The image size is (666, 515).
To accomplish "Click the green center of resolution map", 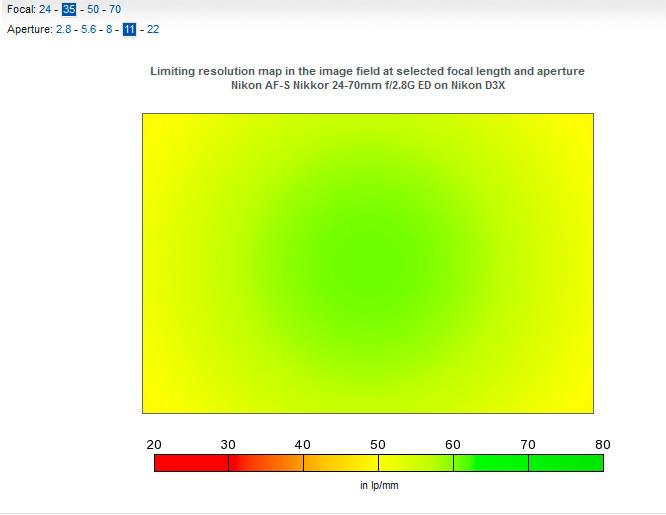I will pos(368,263).
